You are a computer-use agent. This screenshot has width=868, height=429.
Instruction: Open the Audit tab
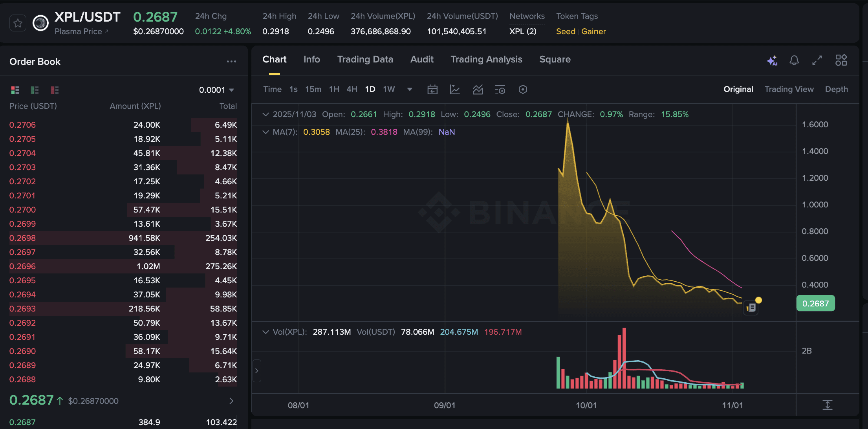pos(422,59)
